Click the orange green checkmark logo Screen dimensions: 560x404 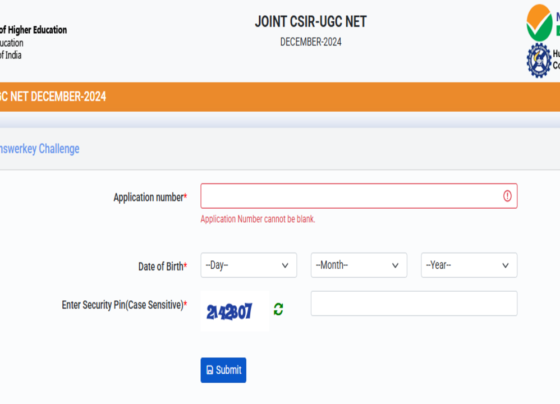539,23
